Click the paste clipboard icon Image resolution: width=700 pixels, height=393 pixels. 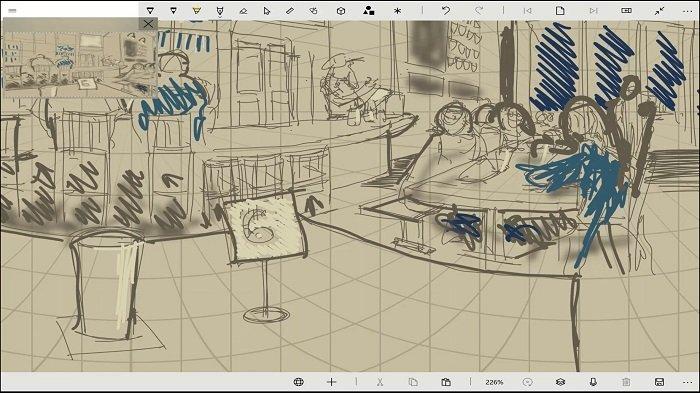coord(446,382)
